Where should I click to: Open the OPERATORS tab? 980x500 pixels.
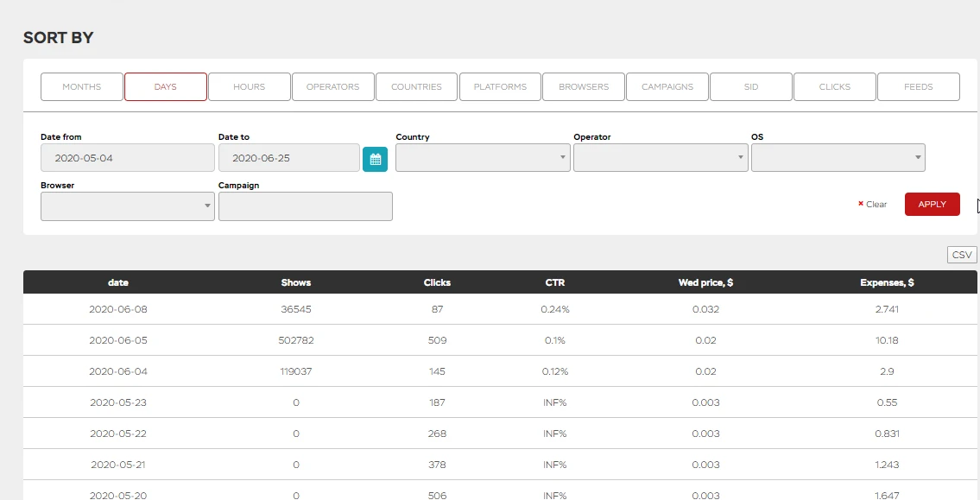click(x=333, y=87)
